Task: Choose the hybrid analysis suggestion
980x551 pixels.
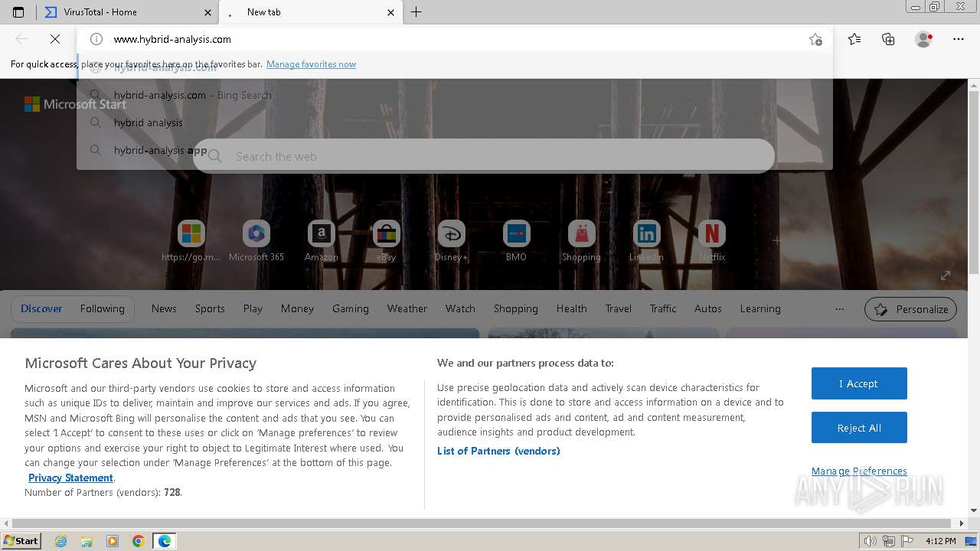Action: [454, 122]
